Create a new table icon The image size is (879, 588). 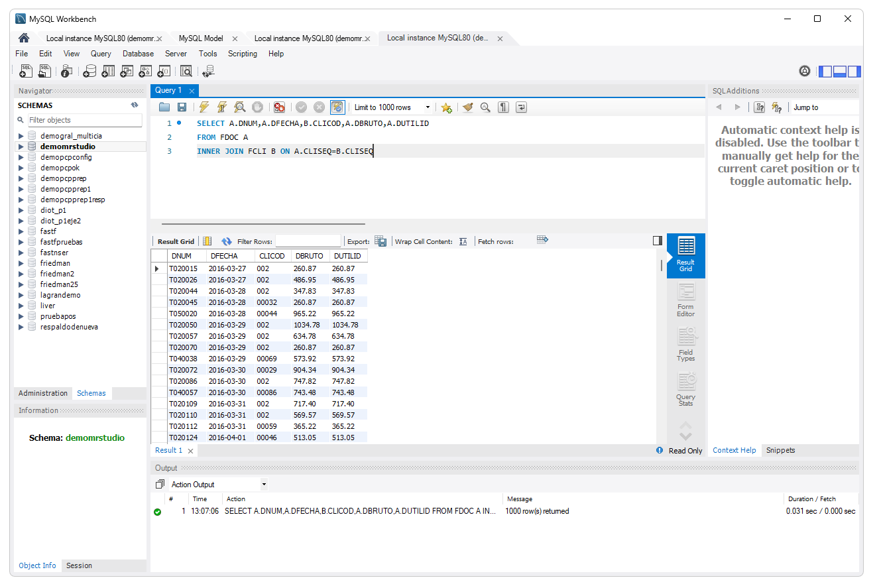(x=108, y=71)
